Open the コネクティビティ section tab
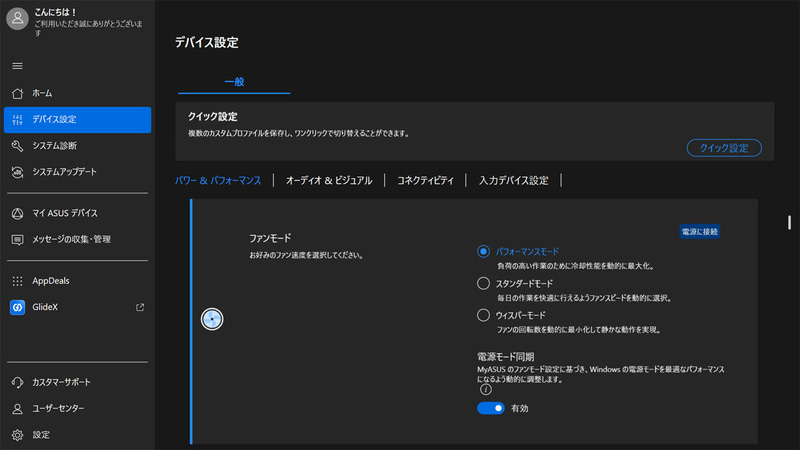 [426, 181]
